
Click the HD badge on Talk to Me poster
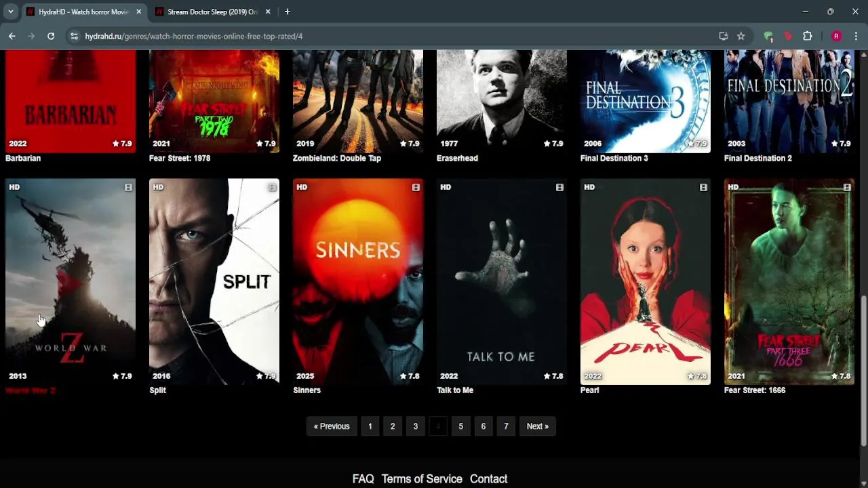click(x=446, y=187)
